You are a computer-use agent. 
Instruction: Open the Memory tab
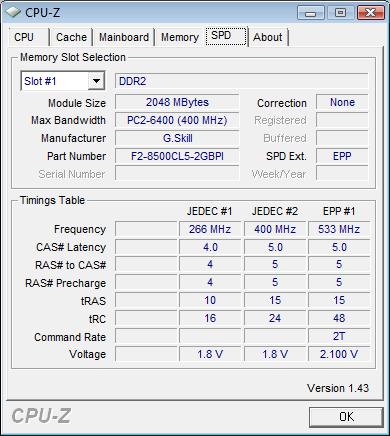click(x=180, y=37)
